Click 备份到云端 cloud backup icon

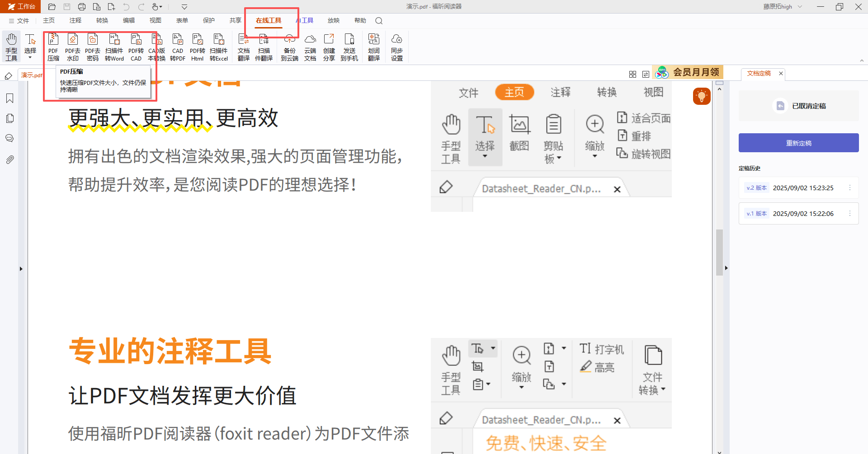(290, 47)
